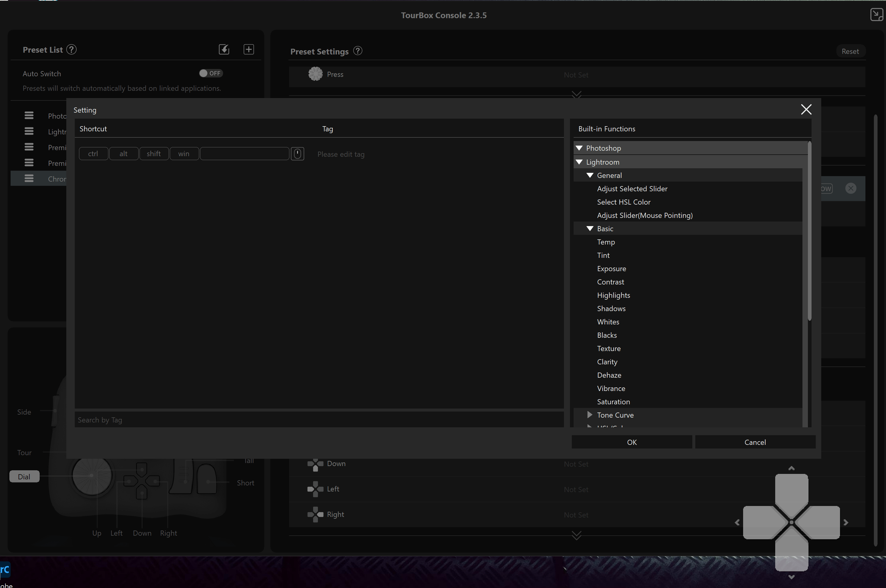Choose the Dehaze function

click(609, 375)
